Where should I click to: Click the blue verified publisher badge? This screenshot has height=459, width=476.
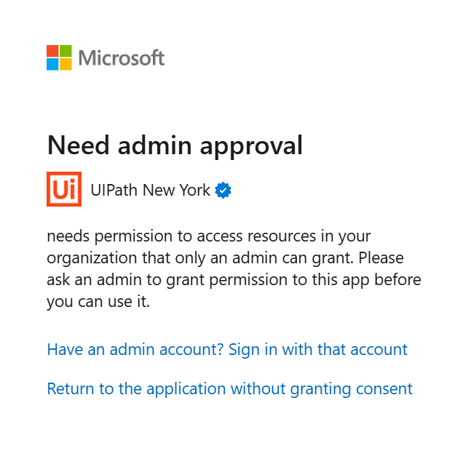(223, 190)
